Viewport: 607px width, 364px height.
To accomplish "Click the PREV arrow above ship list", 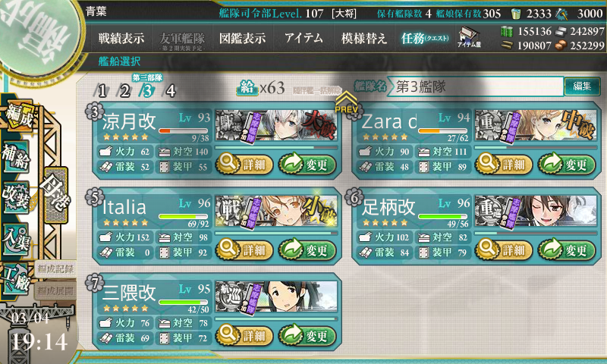I will (346, 102).
